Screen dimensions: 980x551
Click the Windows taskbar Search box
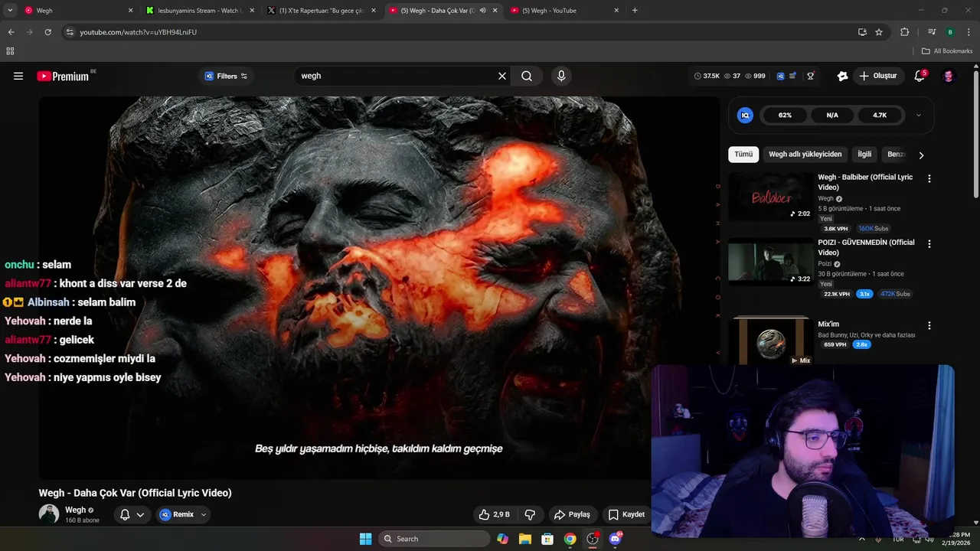pyautogui.click(x=434, y=539)
